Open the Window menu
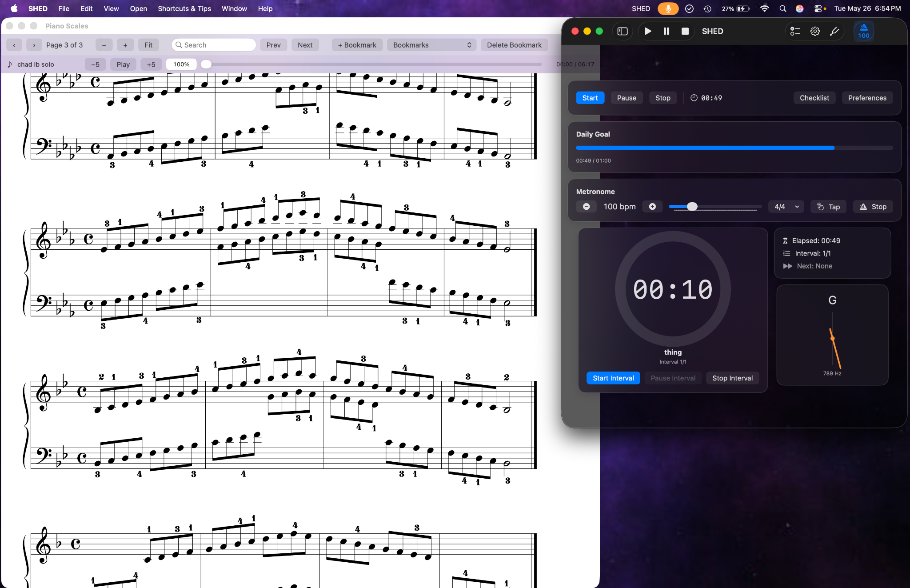The height and width of the screenshot is (588, 910). (234, 8)
